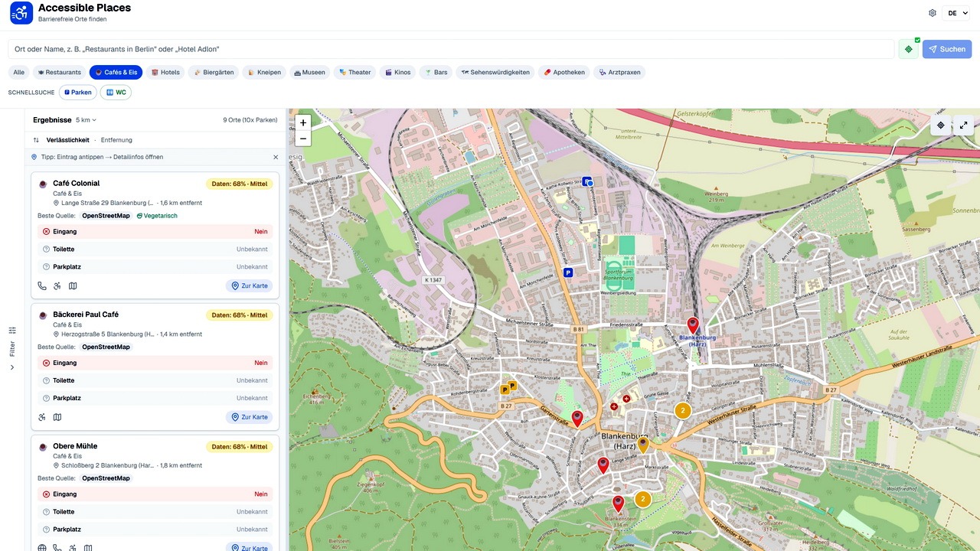Image resolution: width=980 pixels, height=551 pixels.
Task: Open the Obere Mühle entry title
Action: pos(75,446)
